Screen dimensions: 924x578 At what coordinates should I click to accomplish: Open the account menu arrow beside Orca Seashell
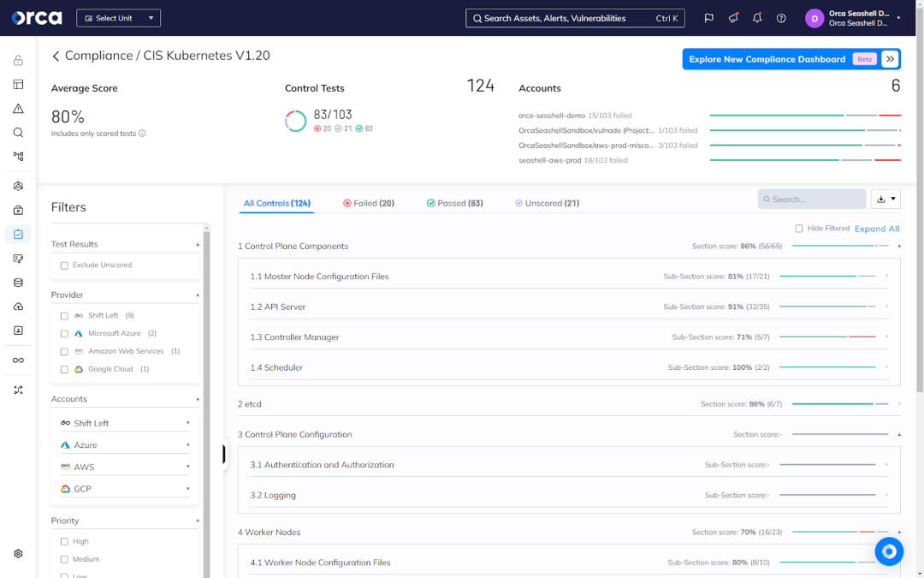898,18
